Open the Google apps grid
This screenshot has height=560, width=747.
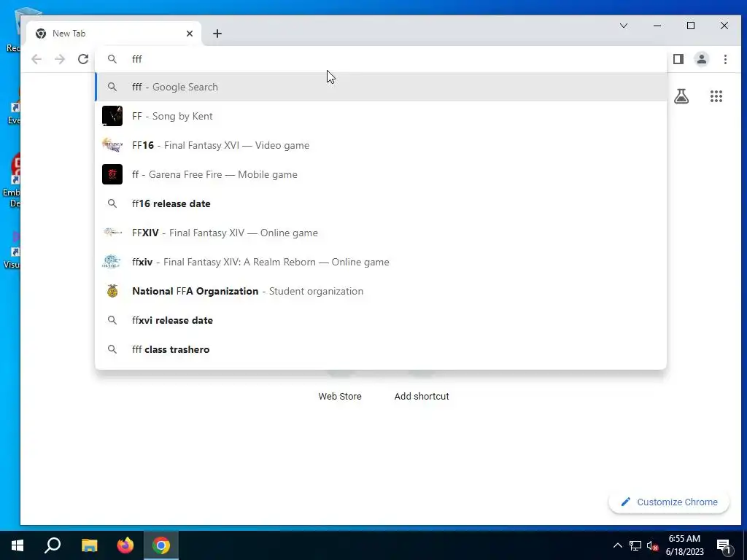pyautogui.click(x=716, y=97)
